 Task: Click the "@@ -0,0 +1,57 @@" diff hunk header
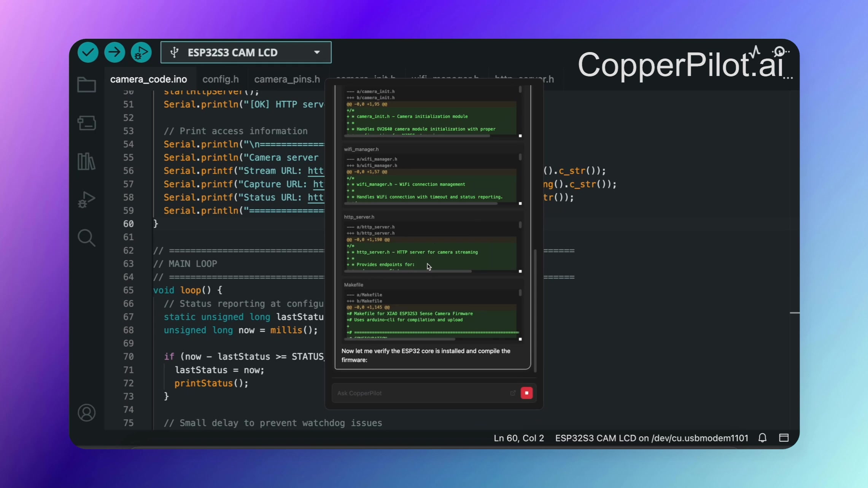click(x=367, y=172)
